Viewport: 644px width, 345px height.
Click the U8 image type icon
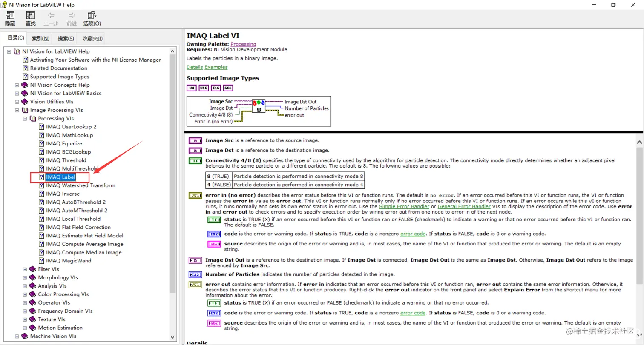(192, 88)
